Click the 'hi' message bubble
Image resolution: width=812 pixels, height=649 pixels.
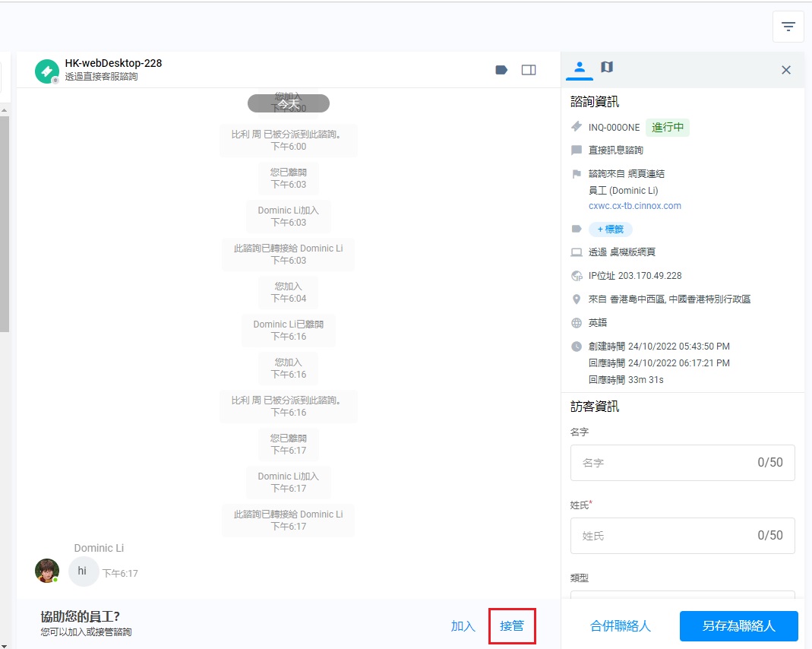83,571
